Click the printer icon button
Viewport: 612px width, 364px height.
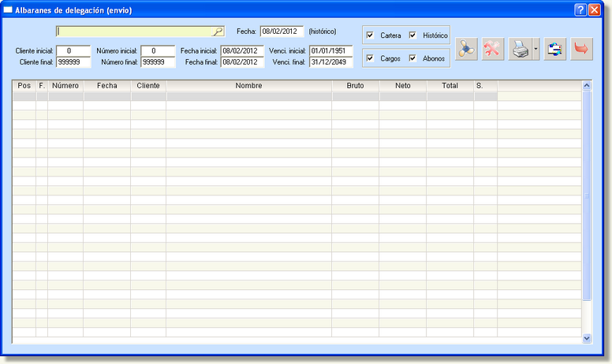tap(521, 49)
